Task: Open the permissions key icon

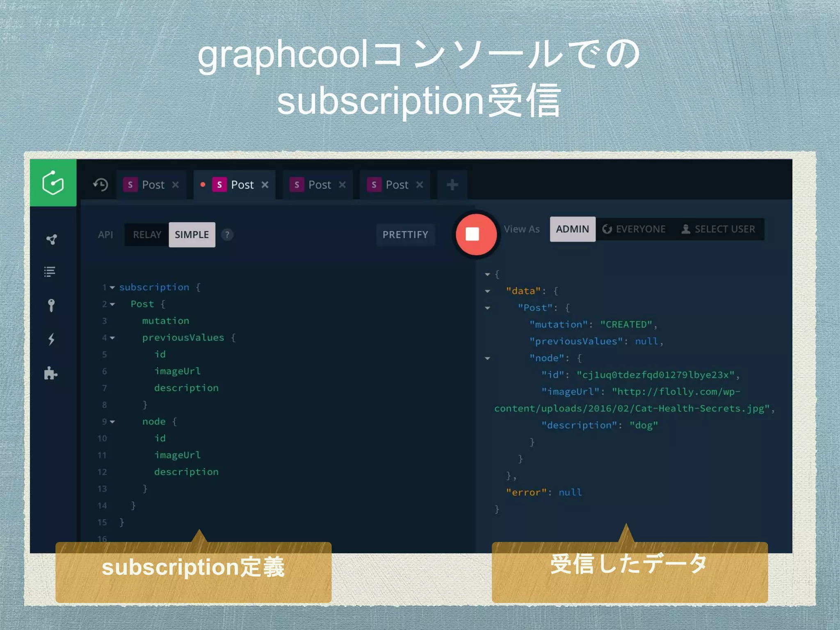Action: point(51,305)
